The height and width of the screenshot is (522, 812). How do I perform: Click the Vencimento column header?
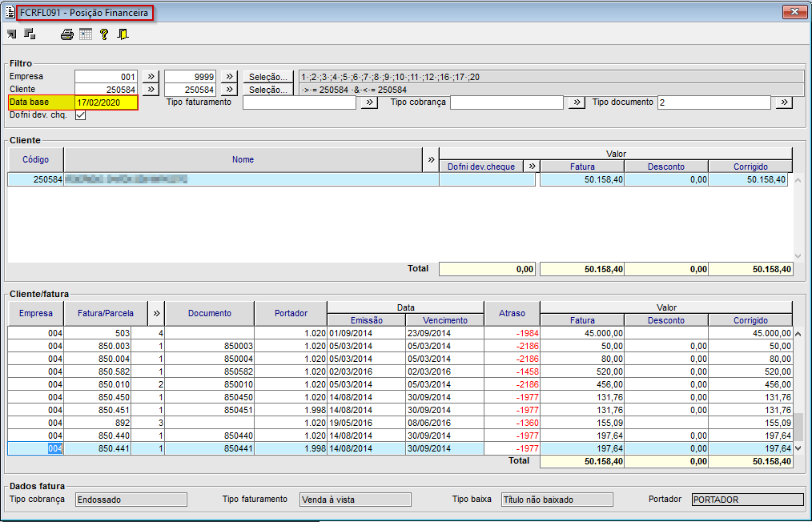[444, 320]
